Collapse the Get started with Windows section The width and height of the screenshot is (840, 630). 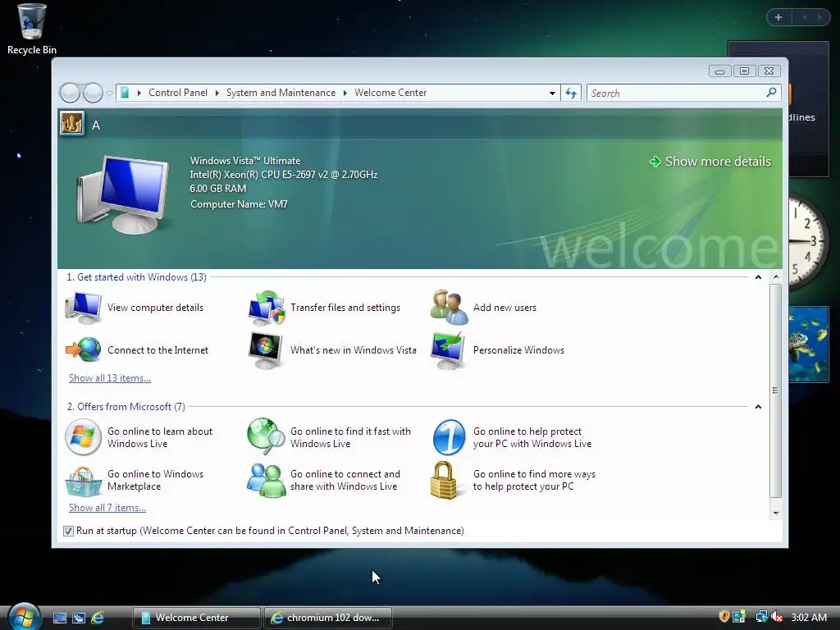(758, 277)
